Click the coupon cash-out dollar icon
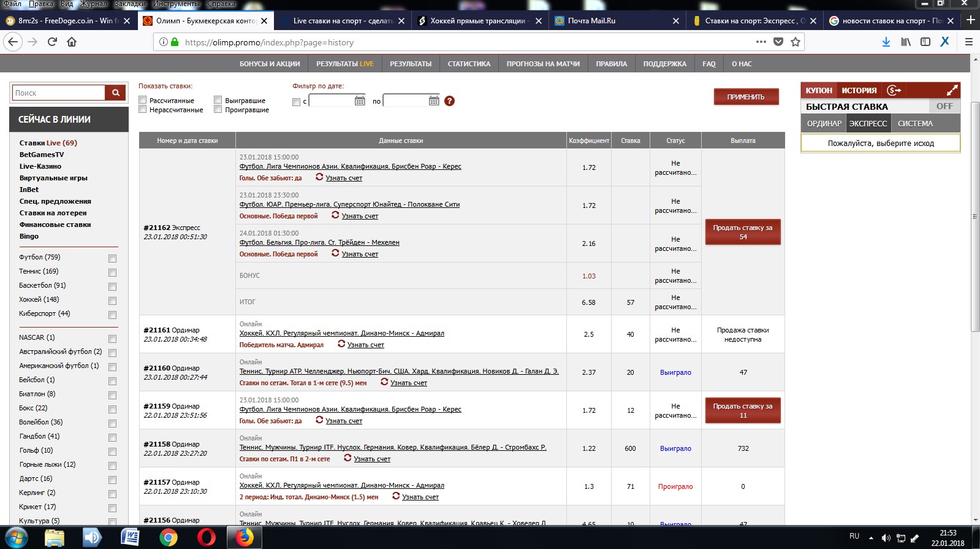Image resolution: width=980 pixels, height=549 pixels. point(894,90)
